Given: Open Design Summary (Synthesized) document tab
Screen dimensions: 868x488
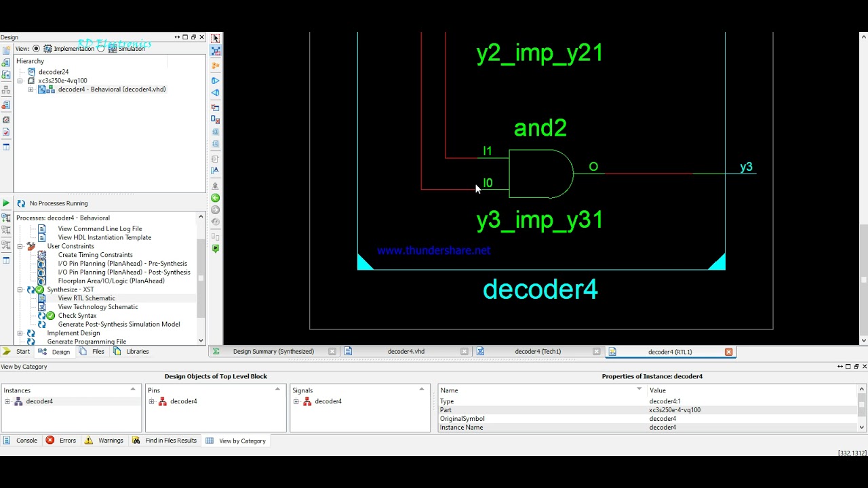Looking at the screenshot, I should (x=273, y=352).
